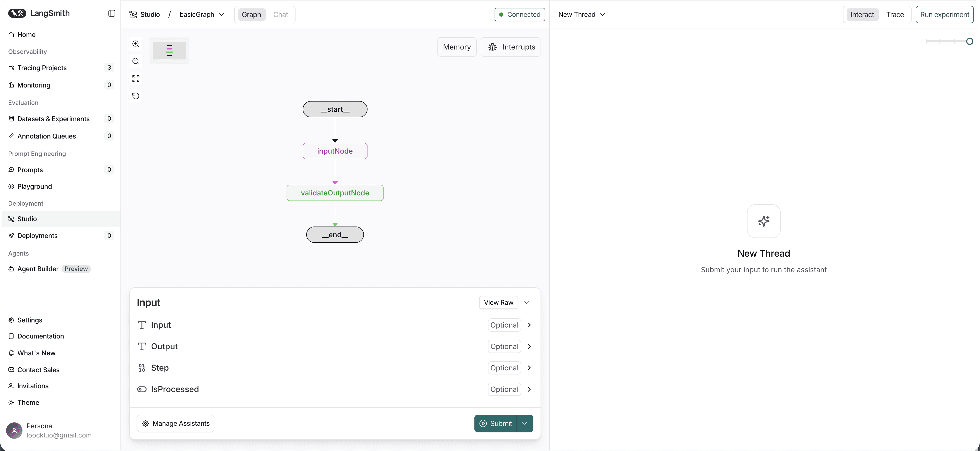Expand the Submit options arrow
This screenshot has height=451, width=980.
[x=525, y=423]
